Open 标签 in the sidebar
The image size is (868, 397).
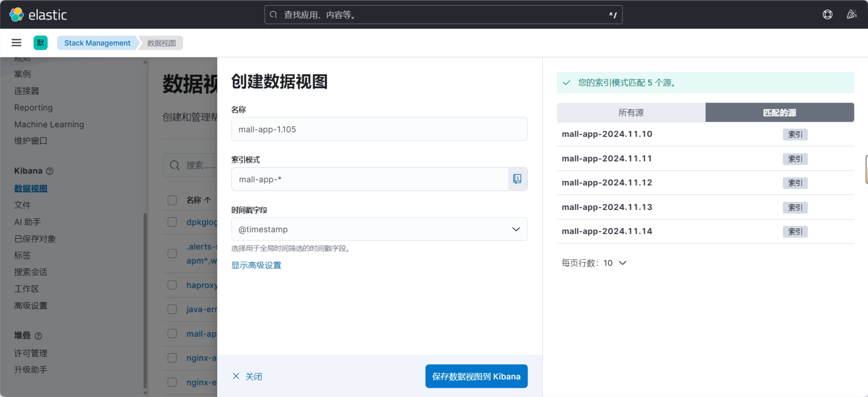click(22, 255)
